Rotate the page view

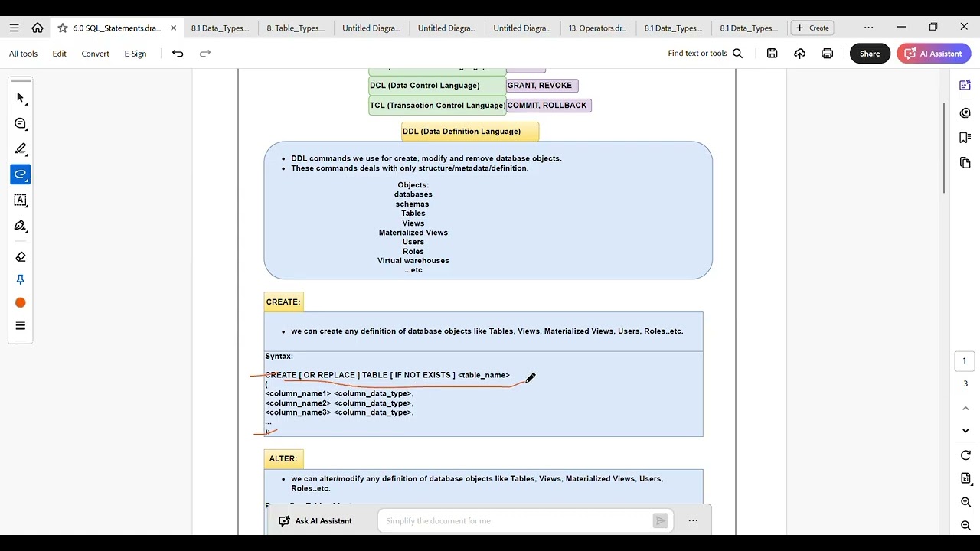pos(965,455)
